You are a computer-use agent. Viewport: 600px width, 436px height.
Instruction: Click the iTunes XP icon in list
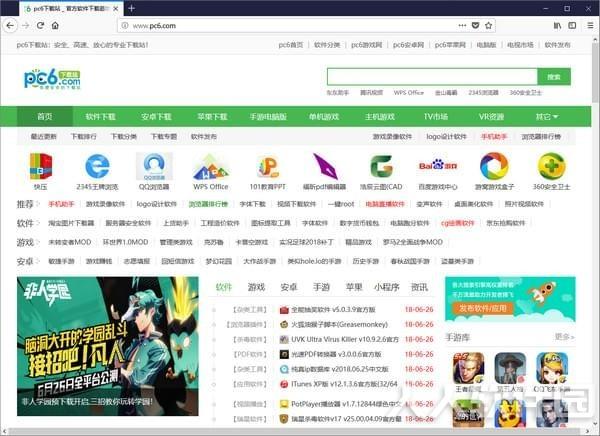tap(284, 384)
